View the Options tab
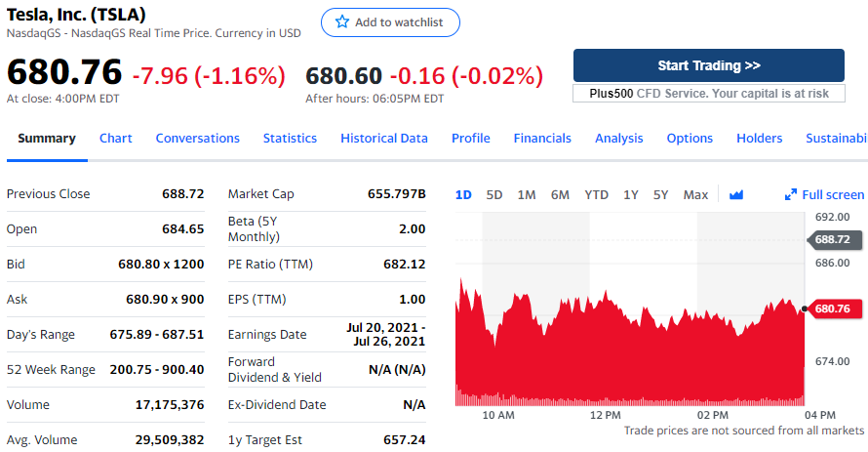 [x=690, y=138]
